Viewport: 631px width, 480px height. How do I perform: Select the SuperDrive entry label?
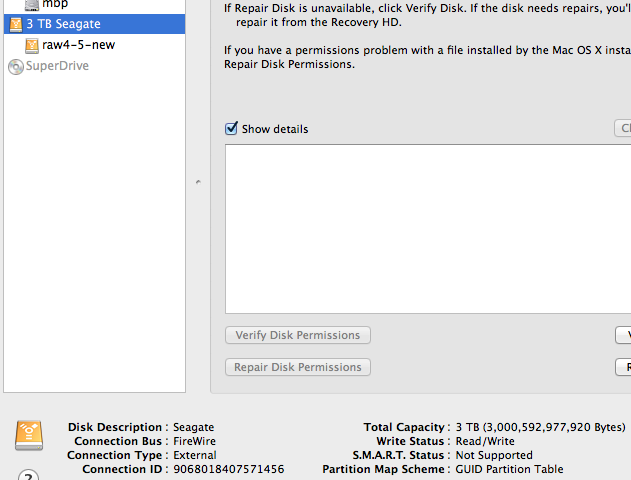point(57,66)
